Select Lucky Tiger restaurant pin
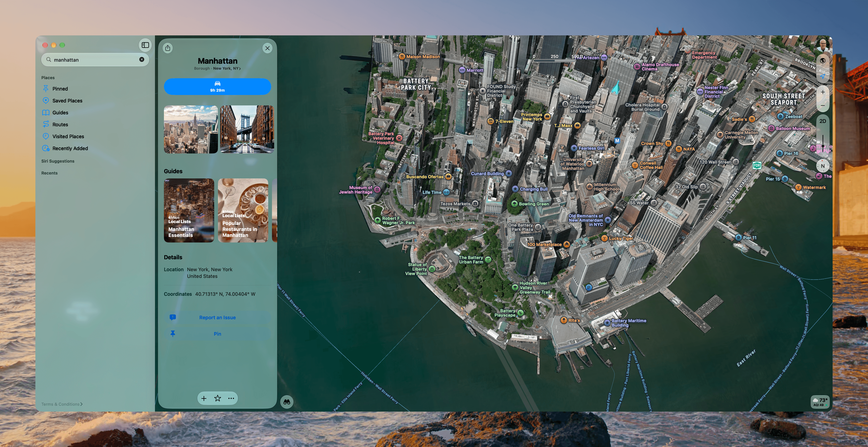This screenshot has height=447, width=868. (x=604, y=238)
